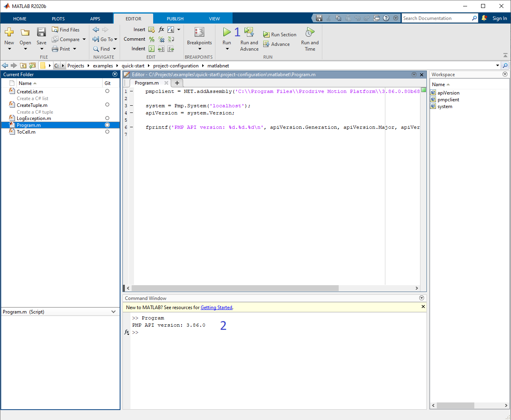Toggle the CreateList.m Git status circle
Viewport: 511px width, 420px height.
107,91
